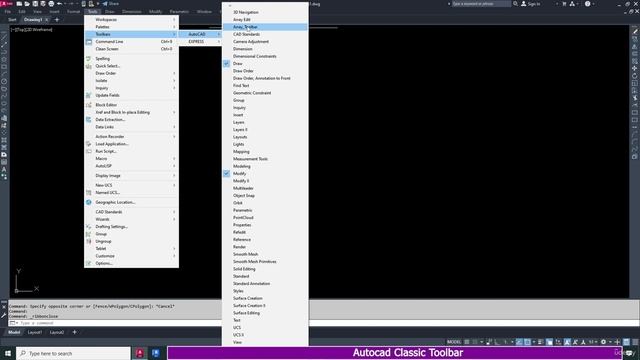This screenshot has width=640, height=360.
Task: Click the Spelling icon in Tools menu
Action: [89, 59]
